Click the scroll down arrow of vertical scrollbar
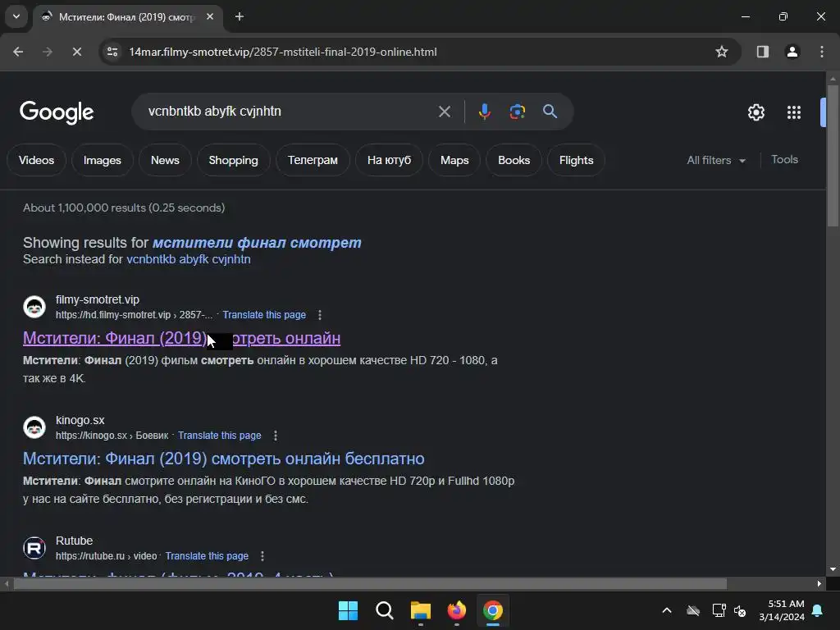This screenshot has width=840, height=630. click(x=833, y=569)
